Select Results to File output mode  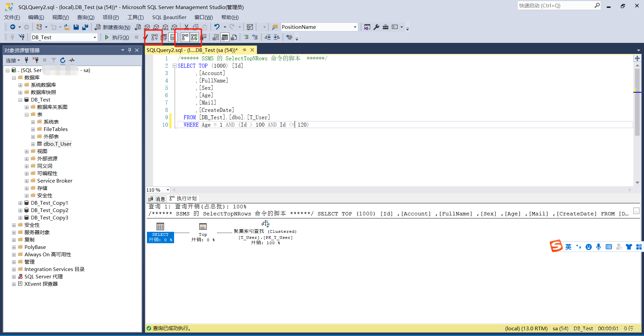point(234,37)
